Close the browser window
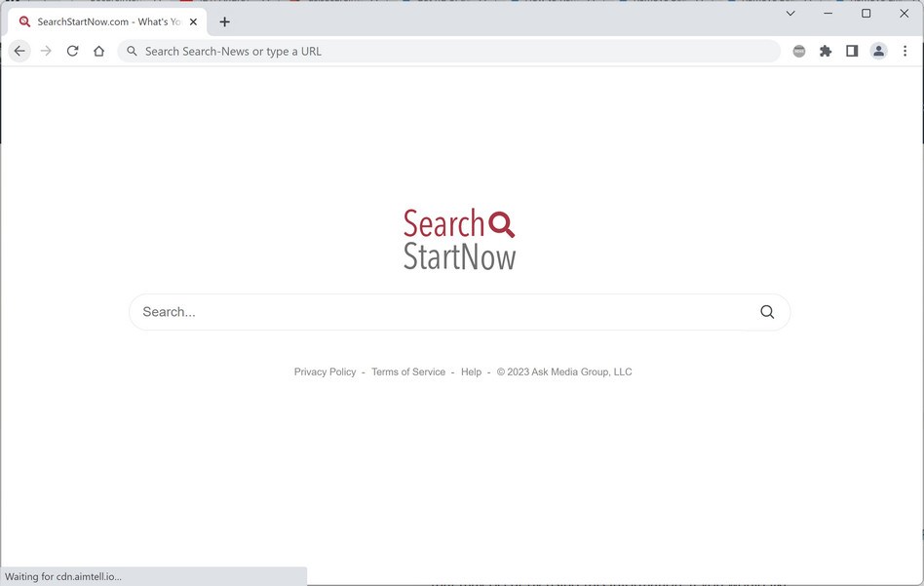Screen dimensions: 924x586 904,13
